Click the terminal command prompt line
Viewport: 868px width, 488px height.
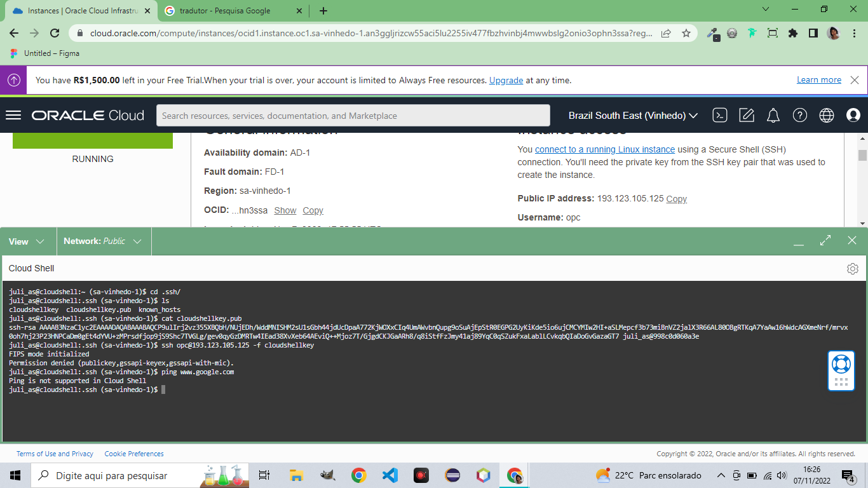click(87, 390)
